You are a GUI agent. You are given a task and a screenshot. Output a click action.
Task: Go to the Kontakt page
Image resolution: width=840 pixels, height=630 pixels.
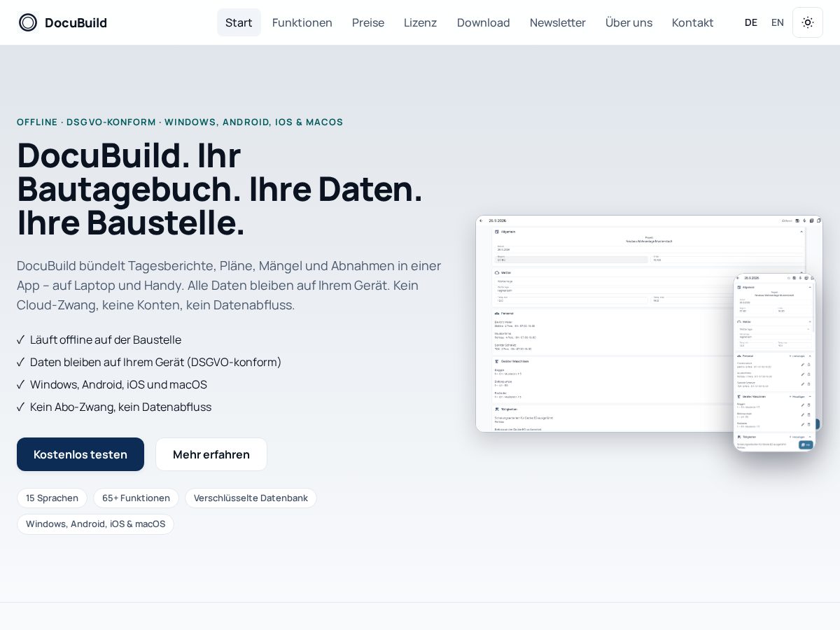pos(693,22)
